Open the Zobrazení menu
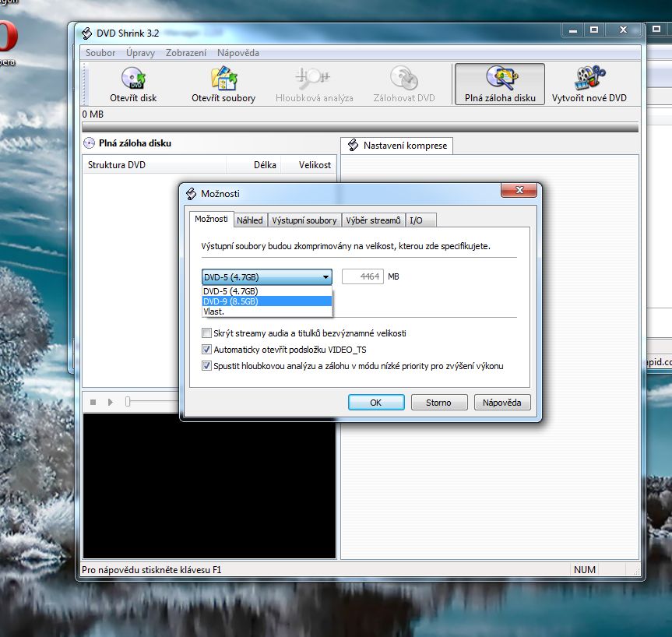The height and width of the screenshot is (637, 672). (x=186, y=53)
